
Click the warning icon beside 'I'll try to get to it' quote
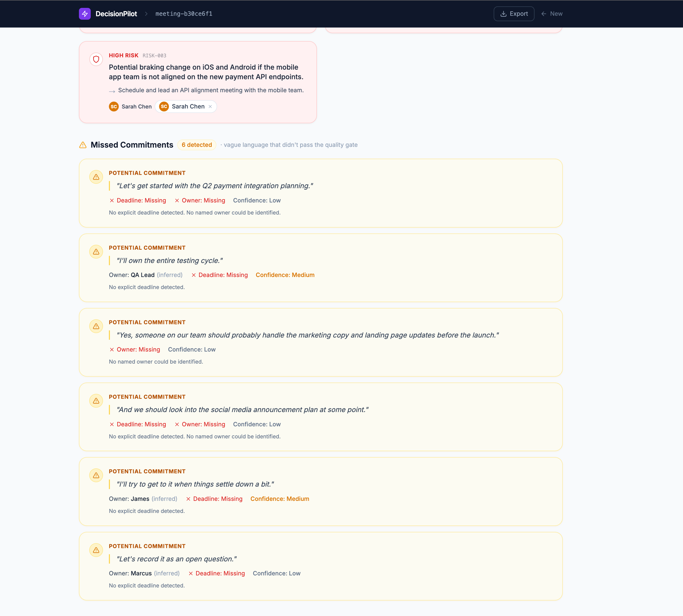point(96,476)
